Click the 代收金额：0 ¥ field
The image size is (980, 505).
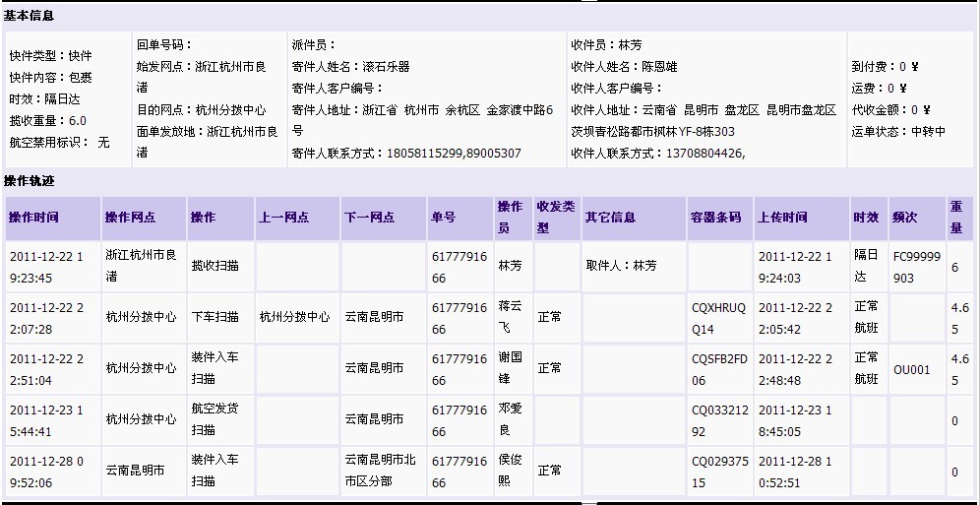point(890,110)
